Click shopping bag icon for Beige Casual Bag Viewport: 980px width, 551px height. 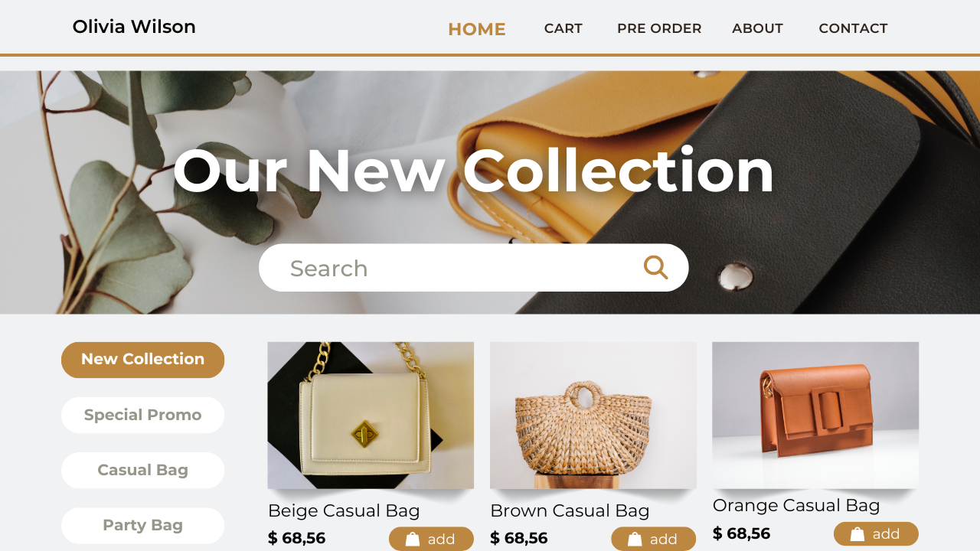(413, 540)
